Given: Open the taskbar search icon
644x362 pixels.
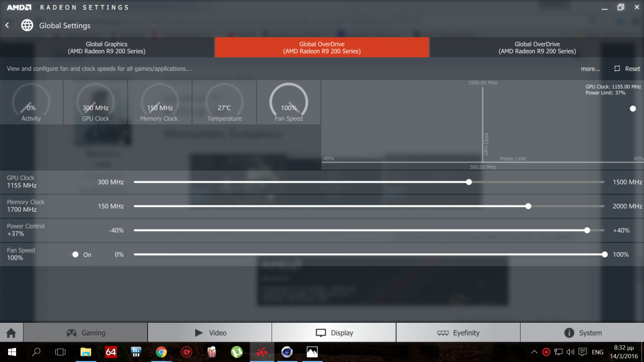Looking at the screenshot, I should click(36, 352).
